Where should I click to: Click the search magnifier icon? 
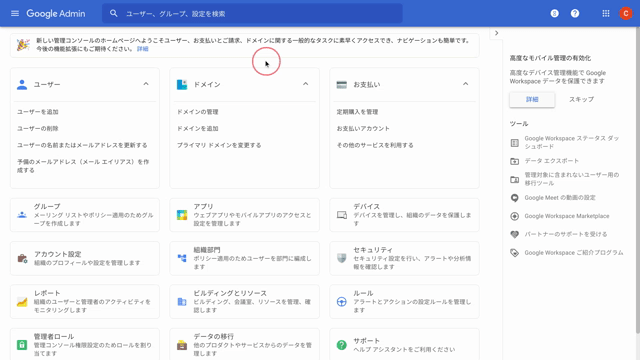(x=113, y=13)
